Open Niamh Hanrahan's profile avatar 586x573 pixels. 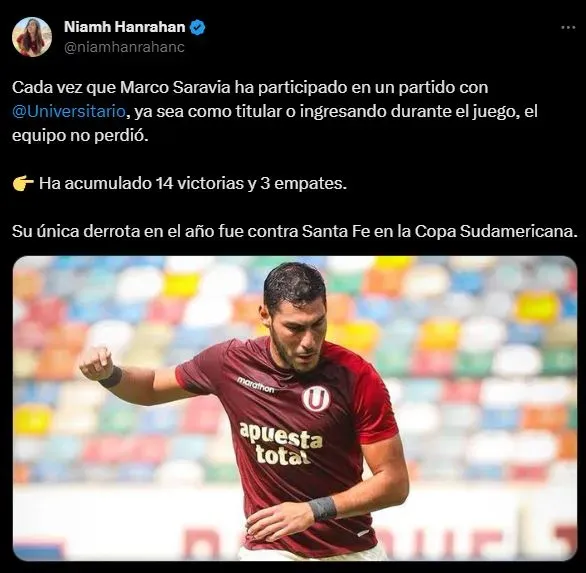[32, 37]
